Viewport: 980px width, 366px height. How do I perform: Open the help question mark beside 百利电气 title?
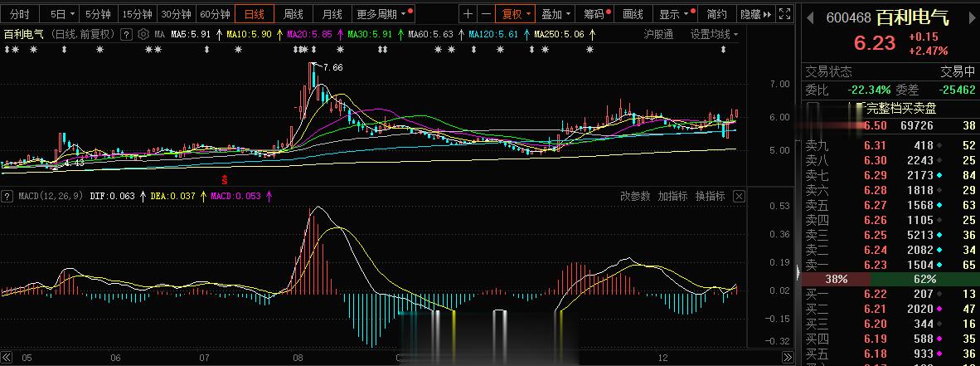127,34
